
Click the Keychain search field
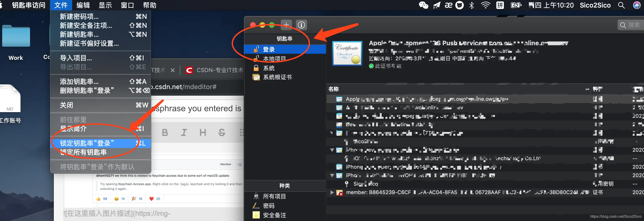tap(631, 25)
